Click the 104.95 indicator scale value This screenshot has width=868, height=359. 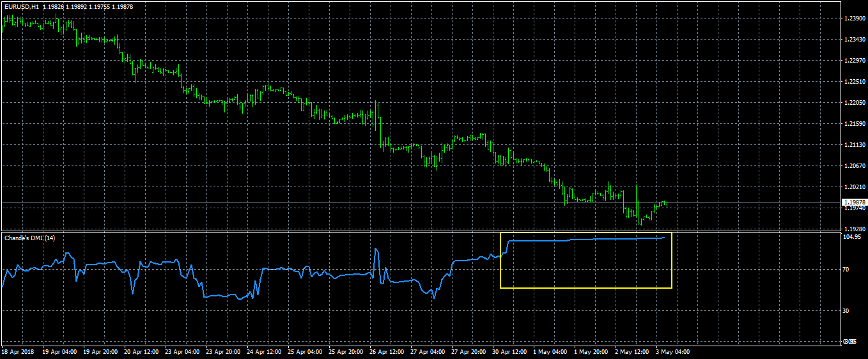[x=853, y=237]
